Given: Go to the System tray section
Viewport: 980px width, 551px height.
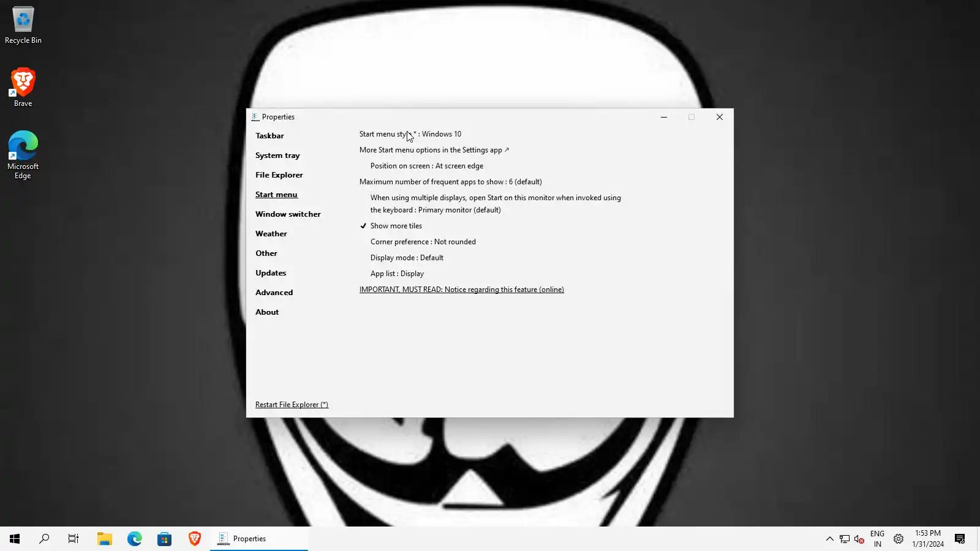Looking at the screenshot, I should tap(277, 156).
